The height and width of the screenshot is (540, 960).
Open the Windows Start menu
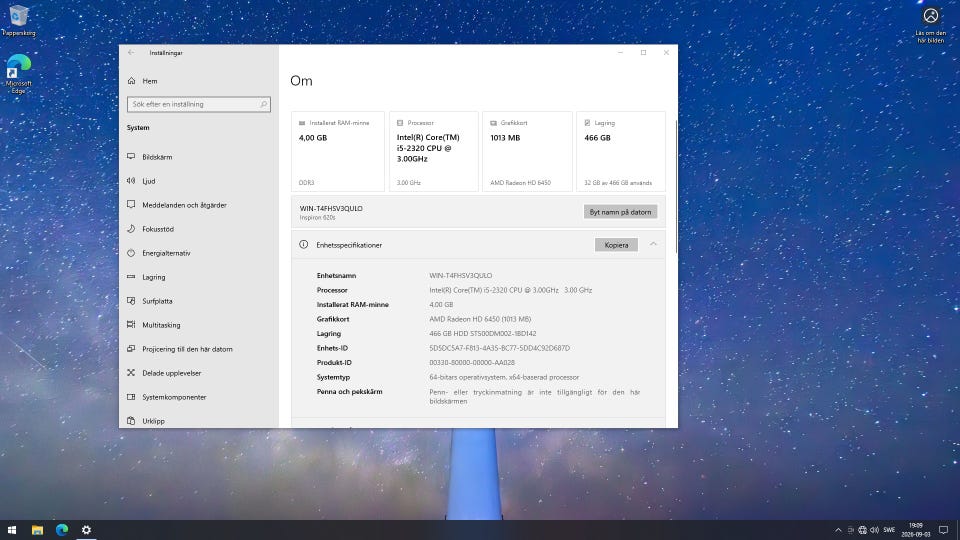(12, 530)
